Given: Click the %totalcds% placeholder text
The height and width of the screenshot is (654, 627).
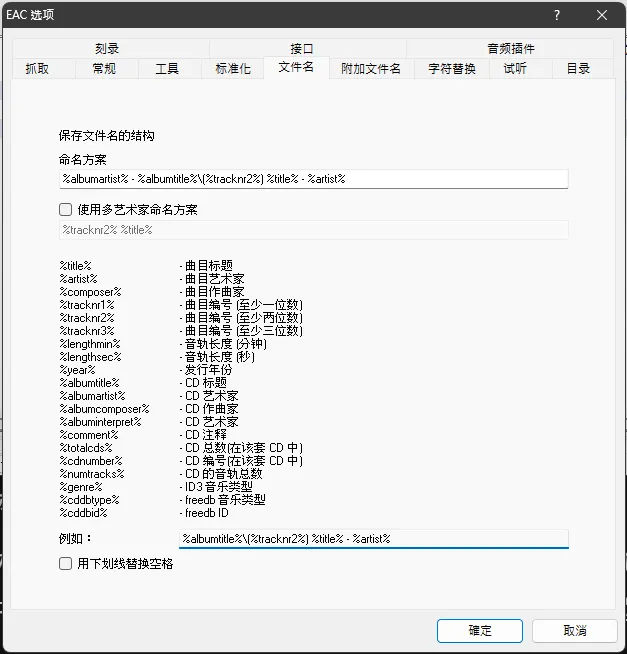Looking at the screenshot, I should pyautogui.click(x=86, y=448).
